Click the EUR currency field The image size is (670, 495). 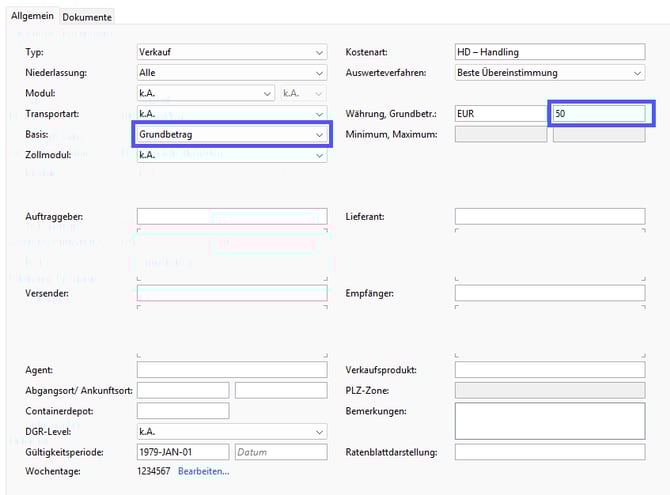[500, 114]
